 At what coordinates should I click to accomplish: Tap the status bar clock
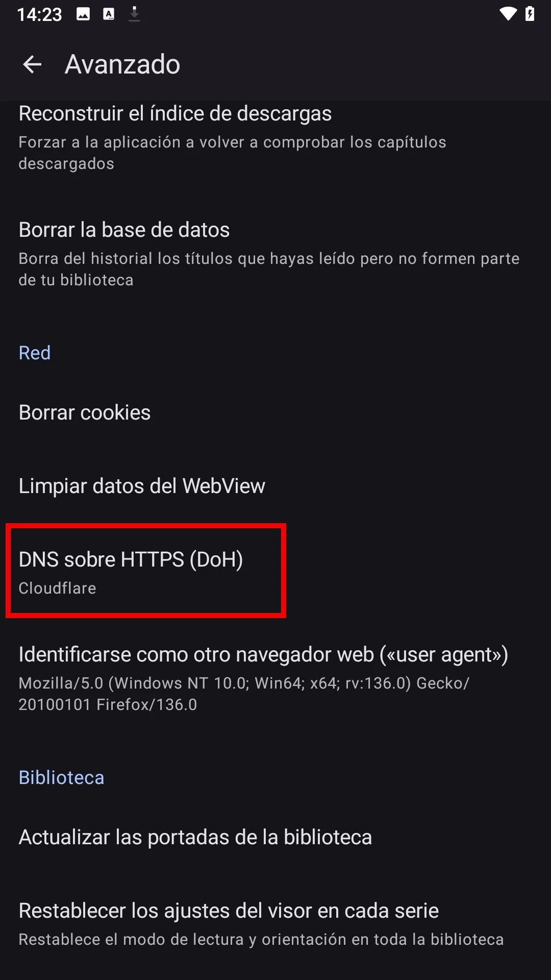pos(39,14)
